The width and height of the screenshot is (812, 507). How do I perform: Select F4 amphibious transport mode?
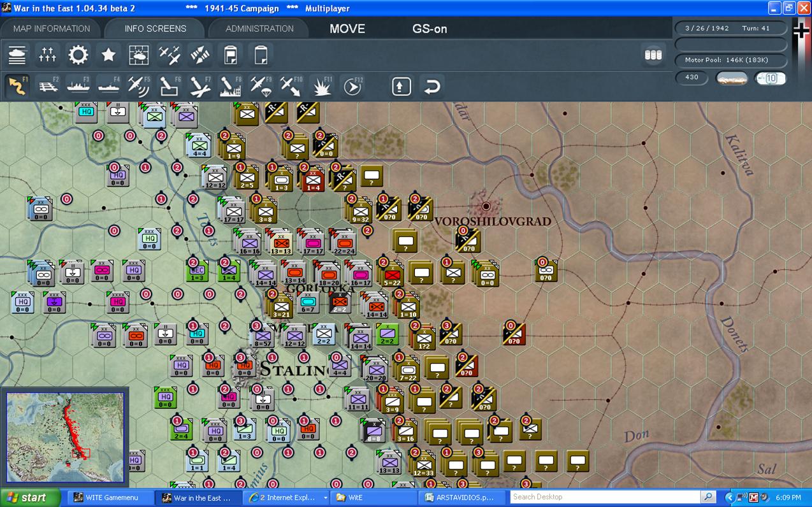[108, 86]
